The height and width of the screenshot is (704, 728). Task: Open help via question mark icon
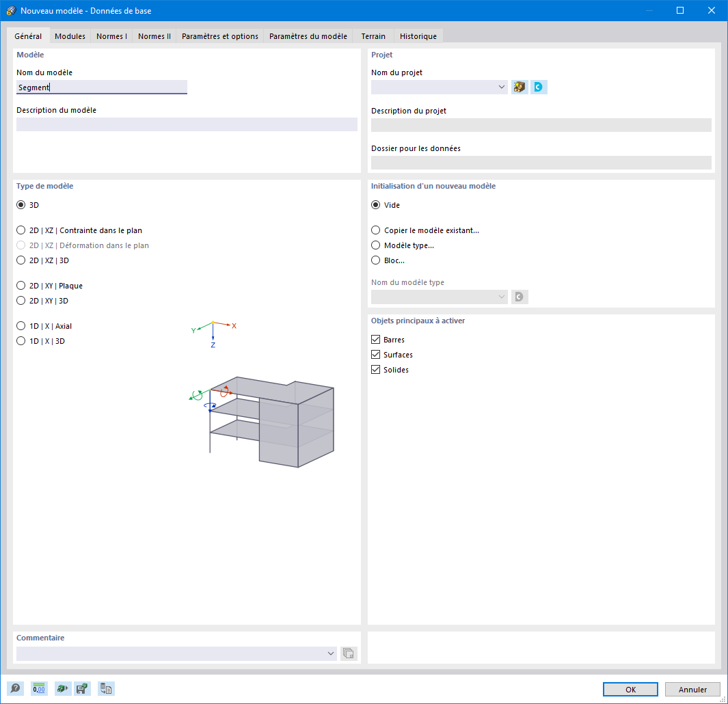(15, 688)
